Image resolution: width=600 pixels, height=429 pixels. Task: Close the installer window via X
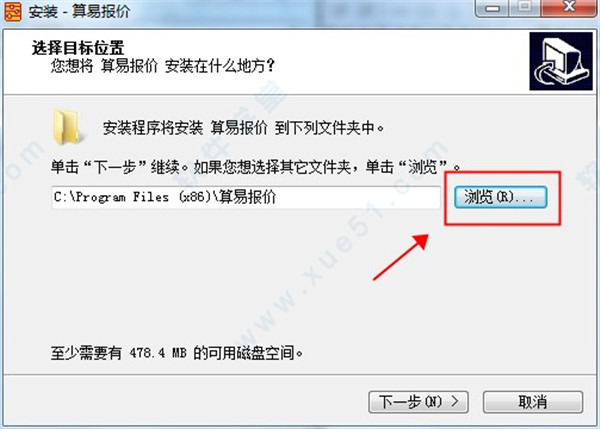[x=569, y=7]
